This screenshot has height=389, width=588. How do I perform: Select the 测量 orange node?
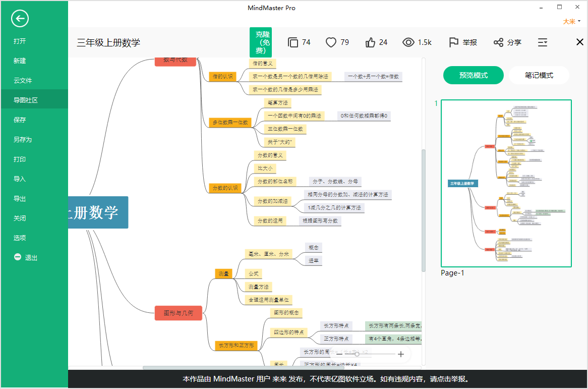(x=223, y=274)
